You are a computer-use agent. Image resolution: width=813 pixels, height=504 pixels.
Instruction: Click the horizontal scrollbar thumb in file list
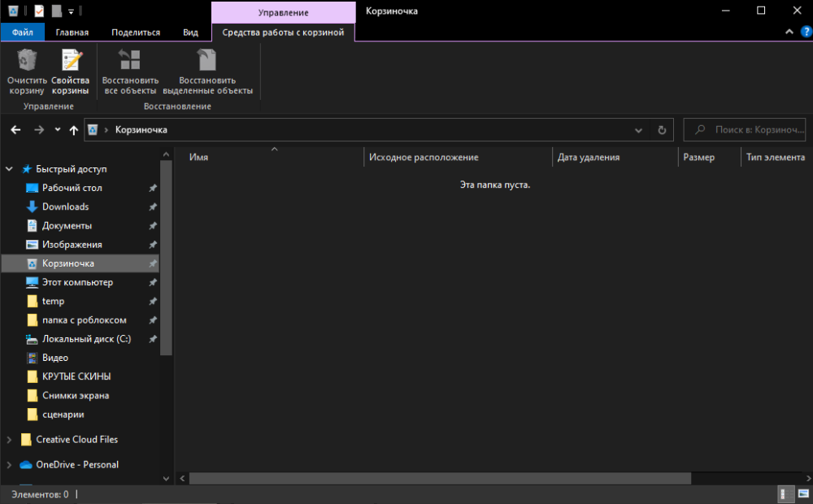(x=440, y=479)
